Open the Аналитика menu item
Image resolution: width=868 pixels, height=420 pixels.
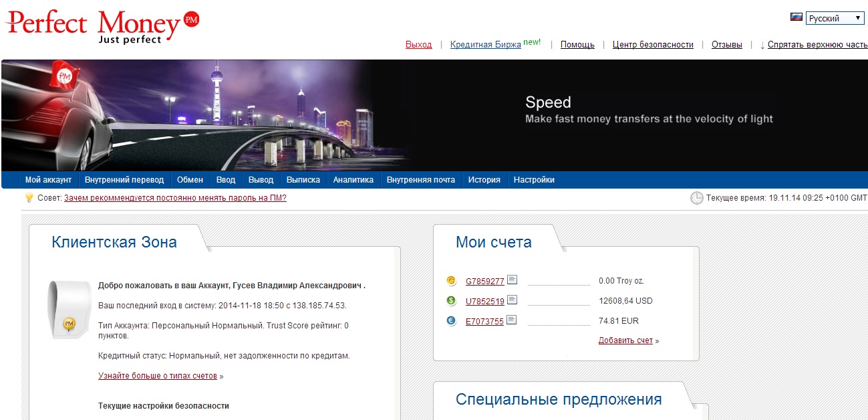[x=353, y=180]
